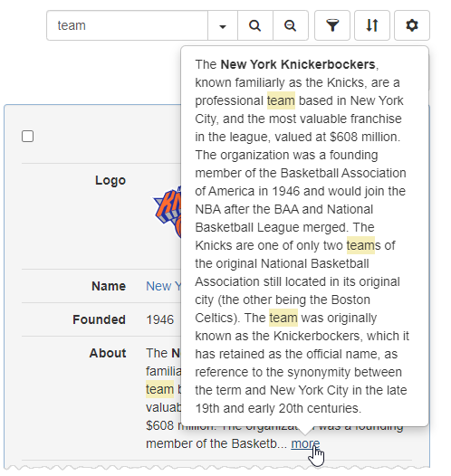This screenshot has height=476, width=451.
Task: Open the settings gear button
Action: click(412, 25)
